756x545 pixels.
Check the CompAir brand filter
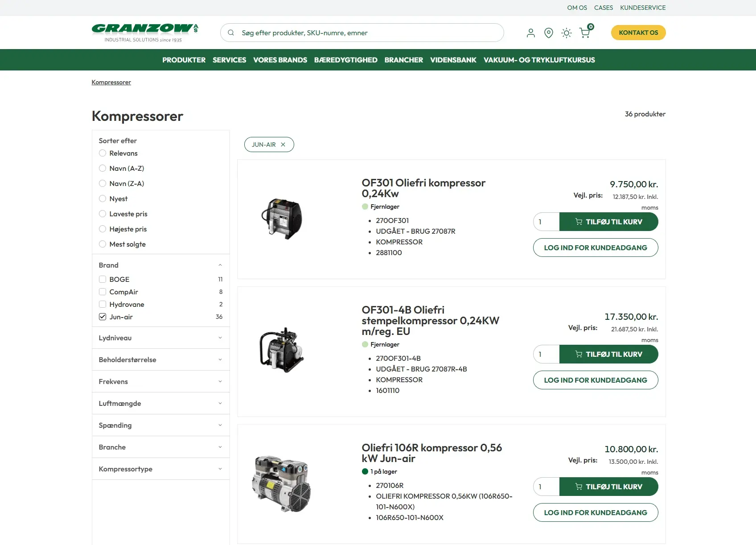pyautogui.click(x=103, y=292)
